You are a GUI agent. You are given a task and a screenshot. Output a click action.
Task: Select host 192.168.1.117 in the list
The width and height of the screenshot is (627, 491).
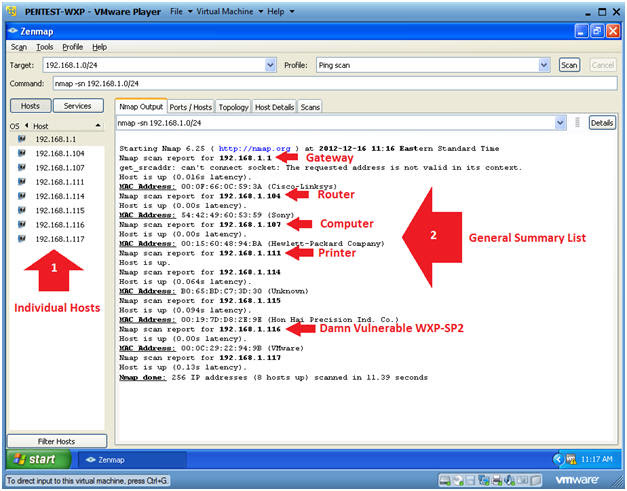click(60, 239)
